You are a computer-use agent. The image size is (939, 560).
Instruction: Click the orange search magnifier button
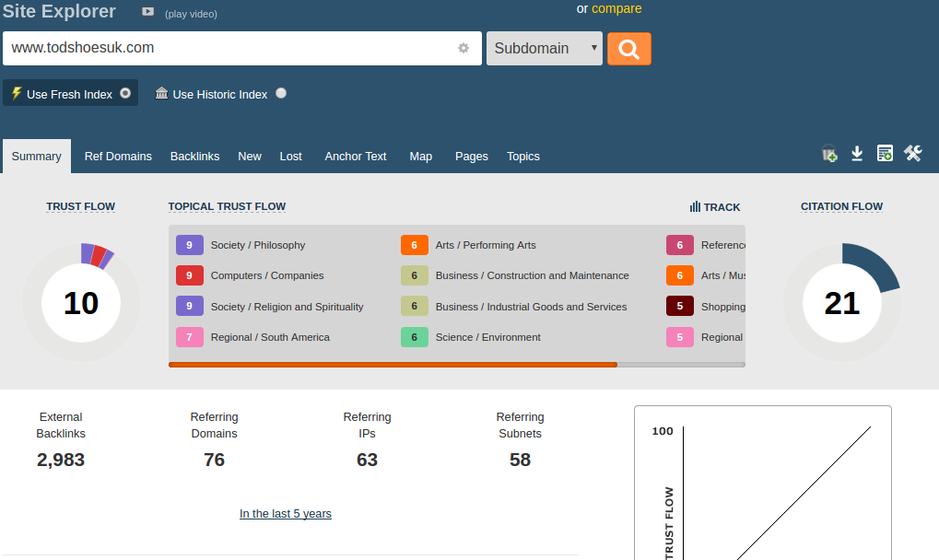(628, 49)
